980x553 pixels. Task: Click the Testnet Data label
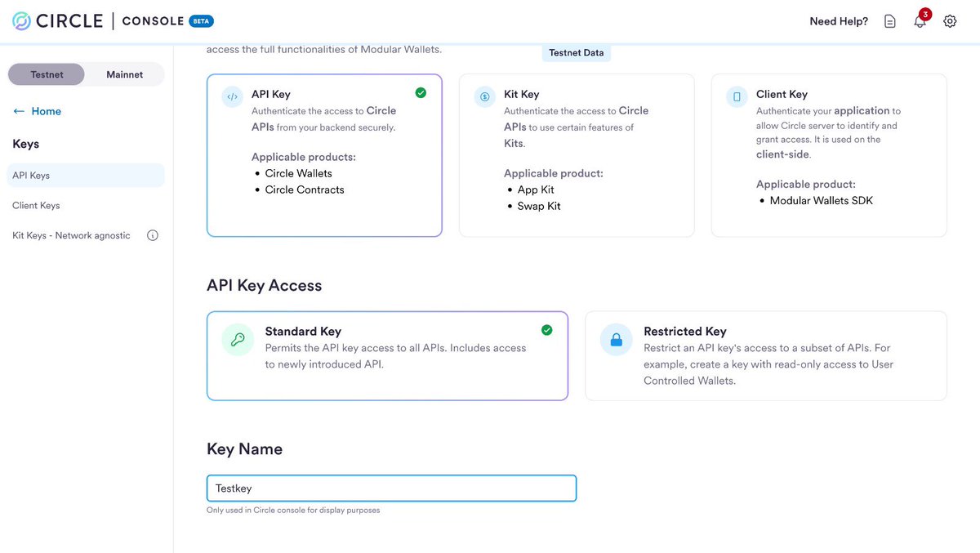click(577, 52)
